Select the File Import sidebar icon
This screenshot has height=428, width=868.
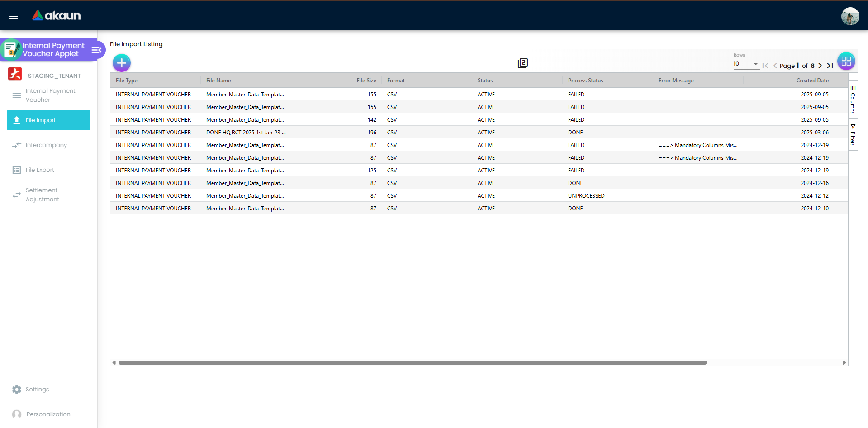coord(17,120)
